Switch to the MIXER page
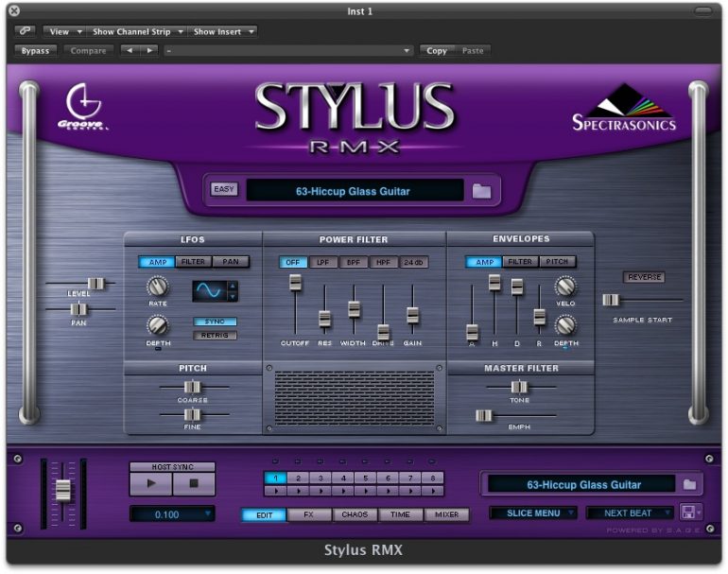This screenshot has width=728, height=574. (x=446, y=514)
